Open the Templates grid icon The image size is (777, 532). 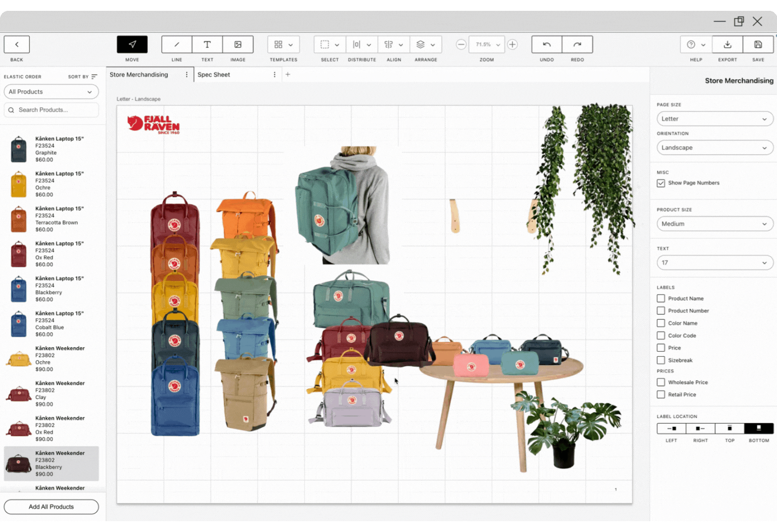click(278, 44)
